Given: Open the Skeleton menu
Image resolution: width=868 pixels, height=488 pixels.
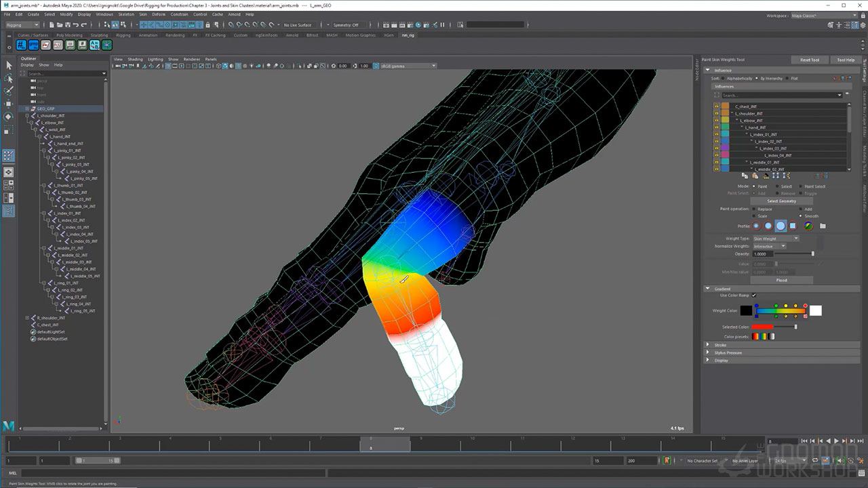Looking at the screenshot, I should click(x=126, y=14).
